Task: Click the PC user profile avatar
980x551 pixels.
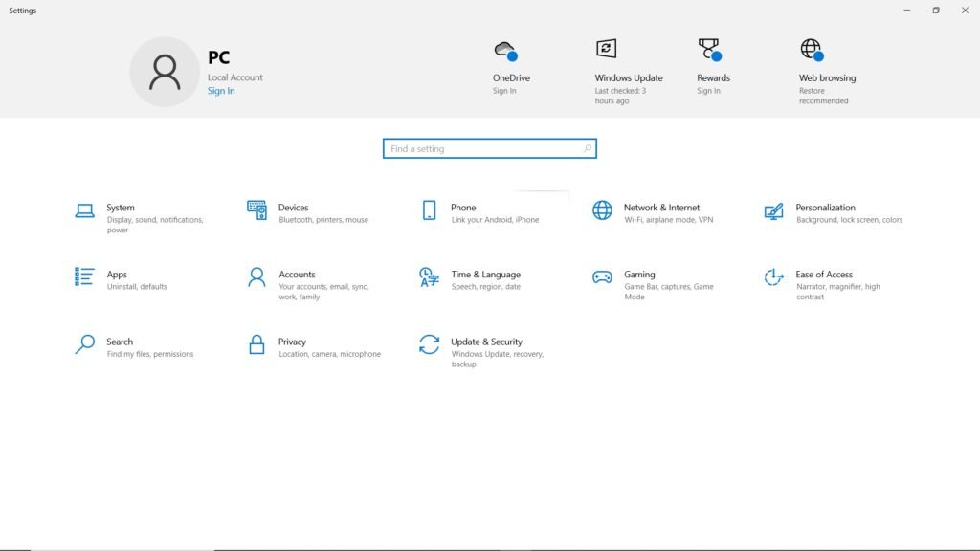Action: click(165, 72)
